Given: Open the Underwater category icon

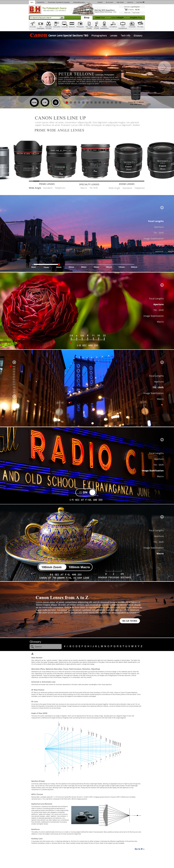Looking at the screenshot, I should (x=132, y=25).
